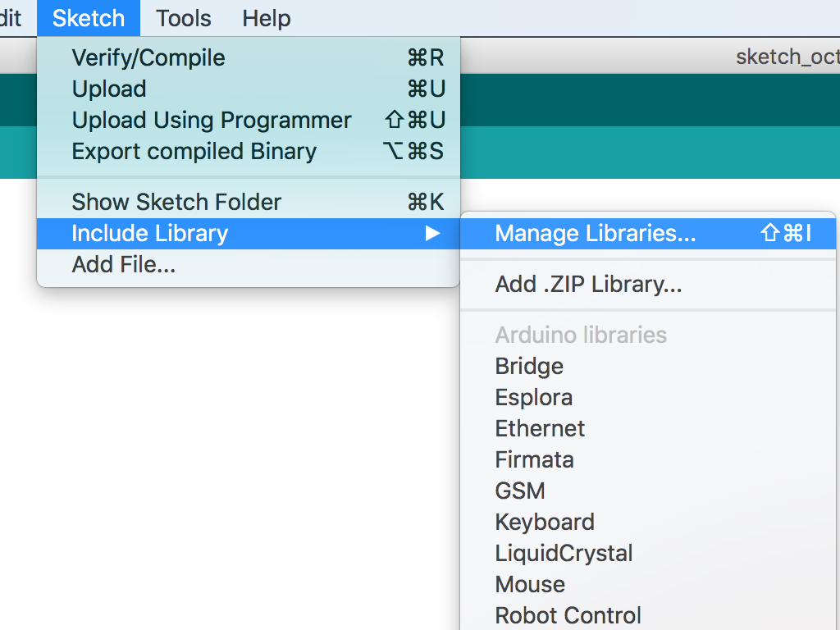Select the Add File... menu entry
This screenshot has height=630, width=840.
coord(249,265)
